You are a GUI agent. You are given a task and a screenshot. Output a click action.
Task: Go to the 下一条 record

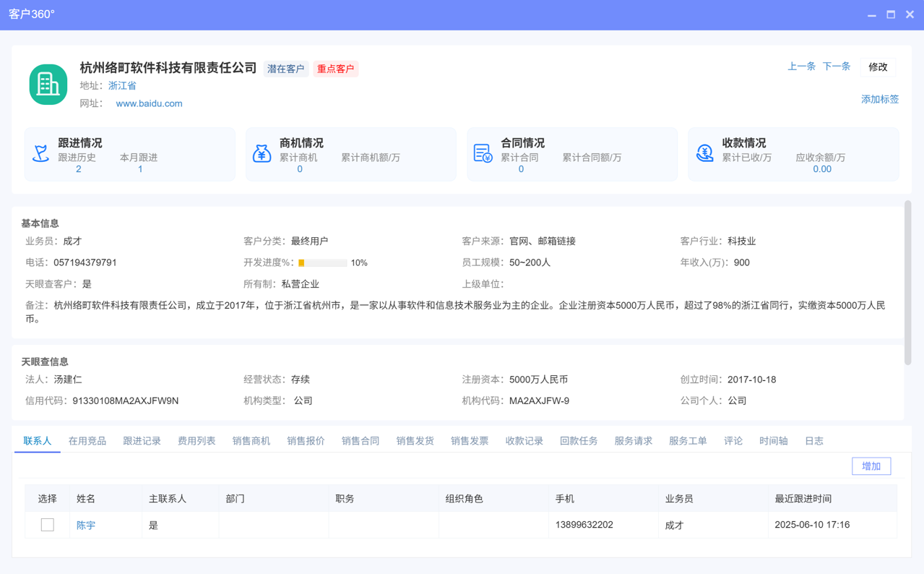tap(836, 66)
